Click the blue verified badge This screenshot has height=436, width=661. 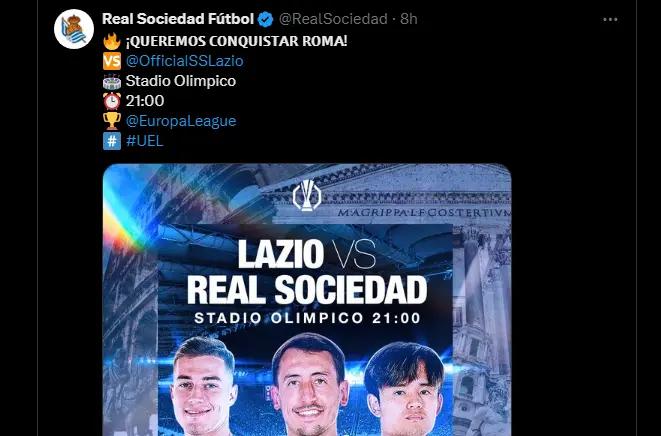pos(265,19)
